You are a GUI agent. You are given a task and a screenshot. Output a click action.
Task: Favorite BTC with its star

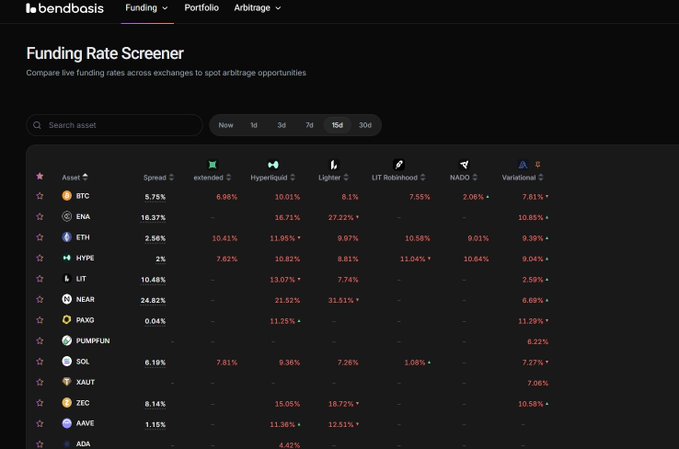coord(40,196)
